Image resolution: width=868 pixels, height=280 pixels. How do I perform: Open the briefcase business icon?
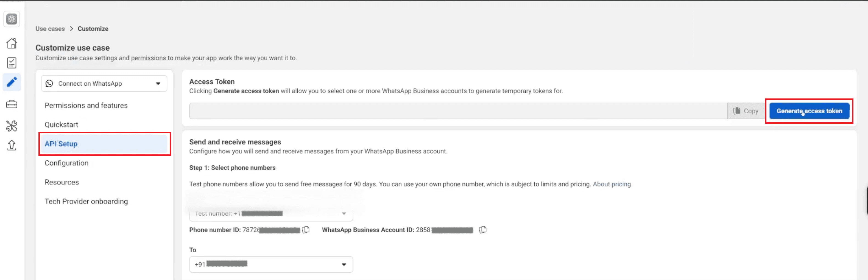tap(12, 104)
